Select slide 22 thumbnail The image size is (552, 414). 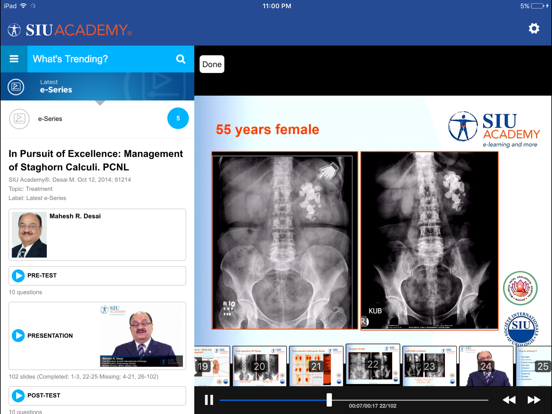(x=373, y=365)
